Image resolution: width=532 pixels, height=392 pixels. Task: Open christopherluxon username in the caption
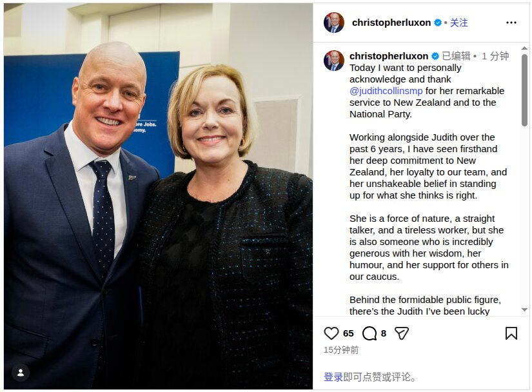pos(389,56)
